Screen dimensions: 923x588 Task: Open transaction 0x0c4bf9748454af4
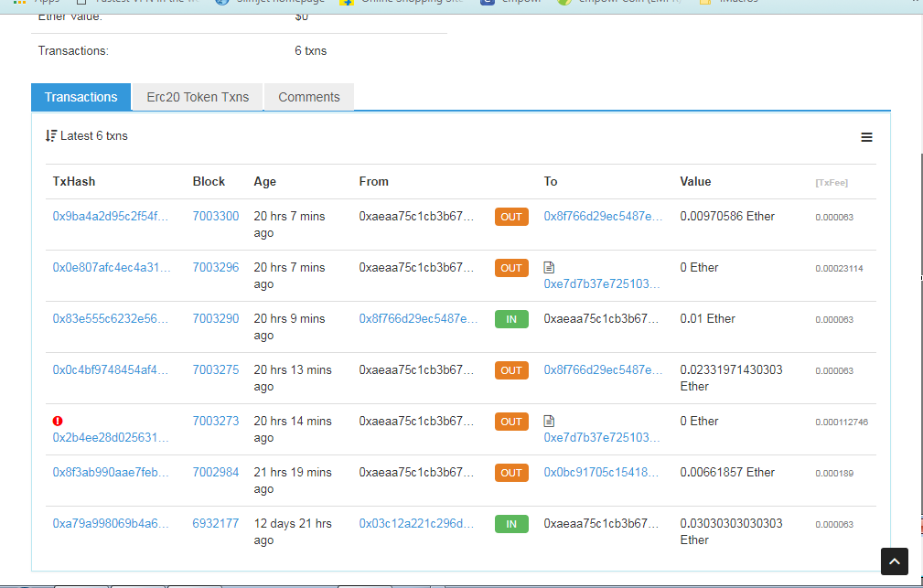pyautogui.click(x=110, y=369)
